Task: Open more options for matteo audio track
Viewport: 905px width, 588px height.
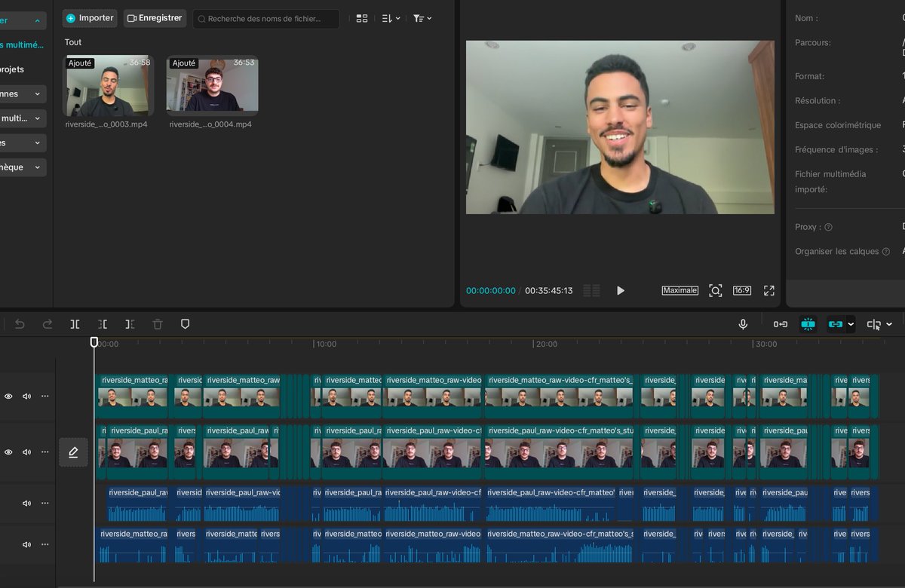Action: coord(44,544)
